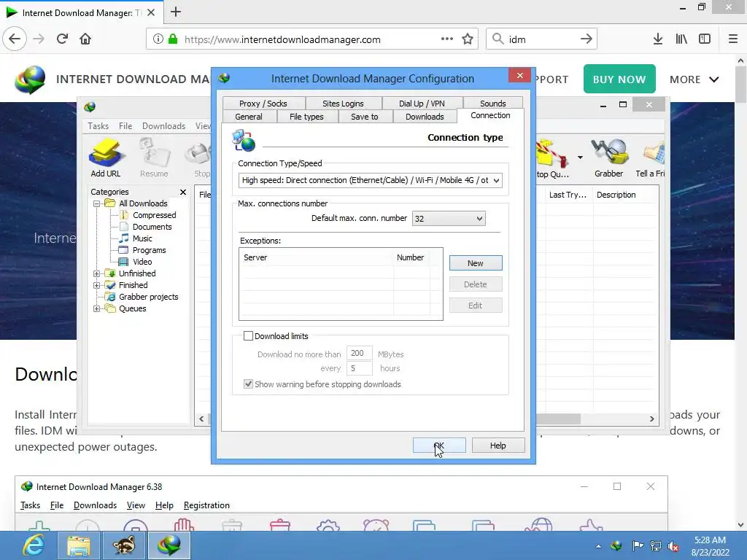Click the BUY NOW button
Viewport: 747px width, 560px height.
(619, 79)
